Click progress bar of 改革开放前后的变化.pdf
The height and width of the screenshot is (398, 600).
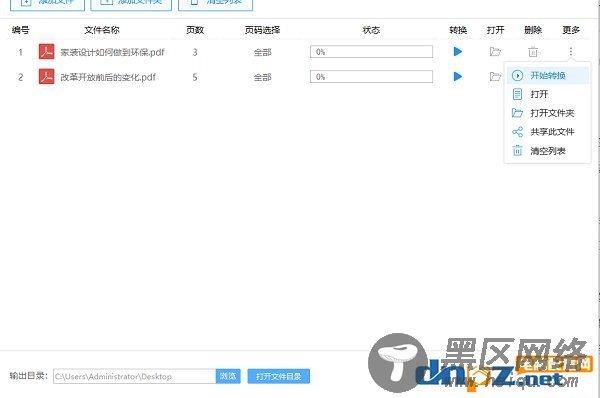coord(371,77)
